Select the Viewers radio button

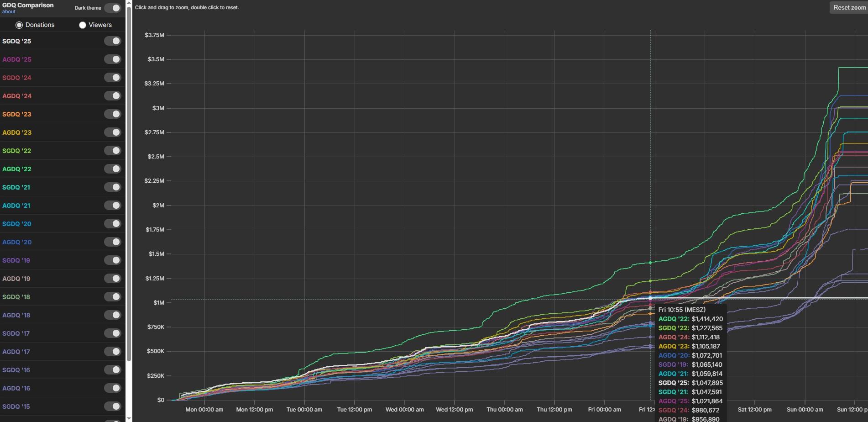(83, 25)
